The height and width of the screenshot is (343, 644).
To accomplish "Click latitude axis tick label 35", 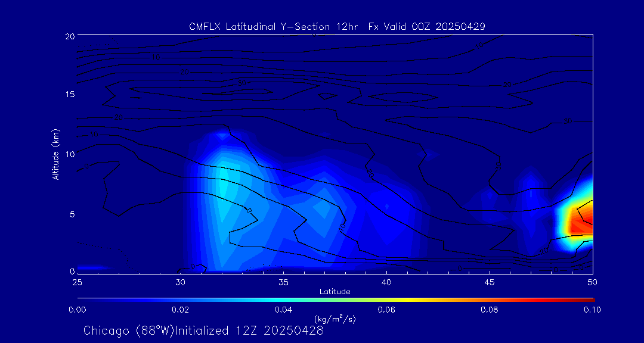I will tap(283, 282).
